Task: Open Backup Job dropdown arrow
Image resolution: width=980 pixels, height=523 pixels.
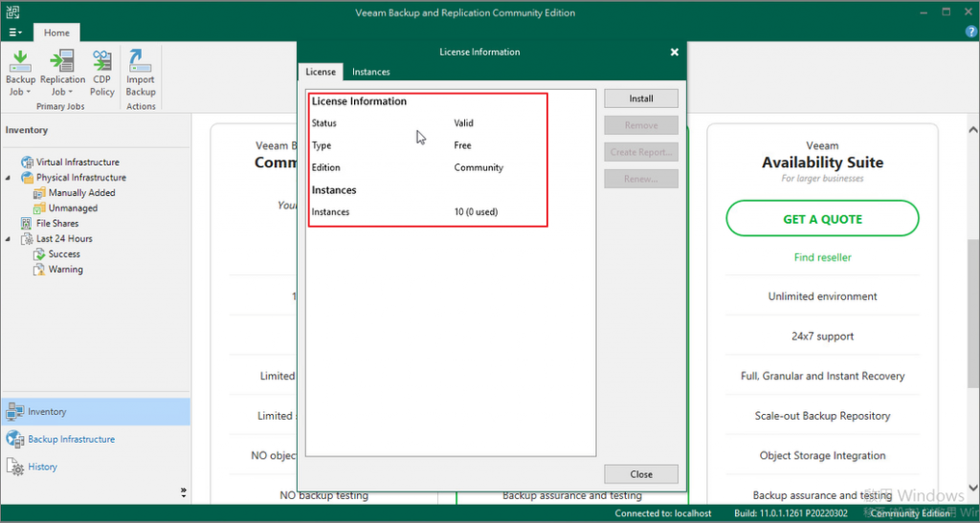Action: tap(28, 93)
